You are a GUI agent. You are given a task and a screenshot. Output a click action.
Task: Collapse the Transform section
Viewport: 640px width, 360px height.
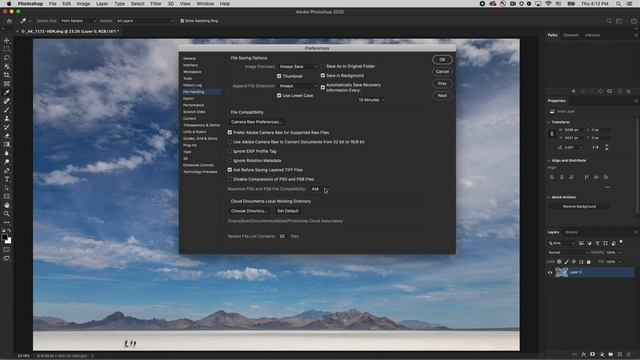(x=549, y=122)
